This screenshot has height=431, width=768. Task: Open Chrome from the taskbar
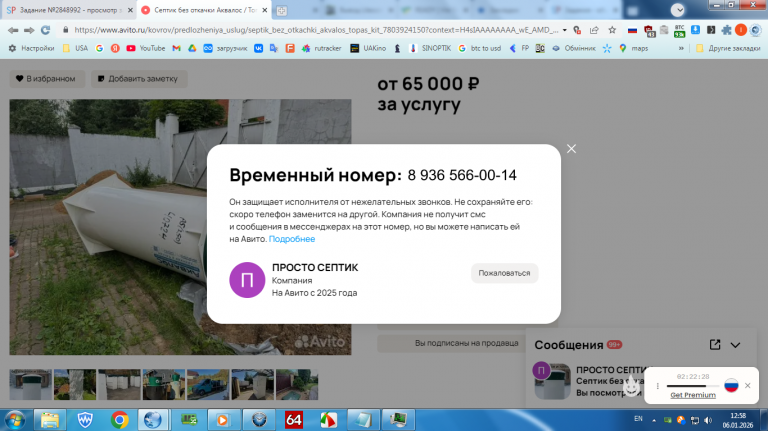[x=120, y=420]
